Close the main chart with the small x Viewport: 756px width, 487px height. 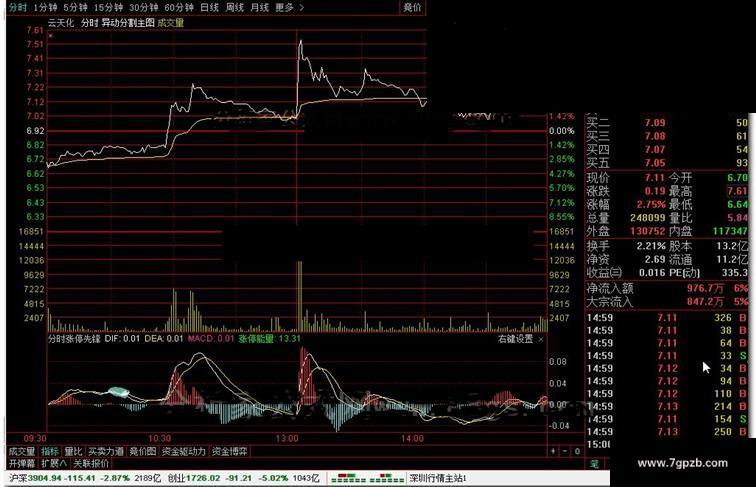point(51,35)
